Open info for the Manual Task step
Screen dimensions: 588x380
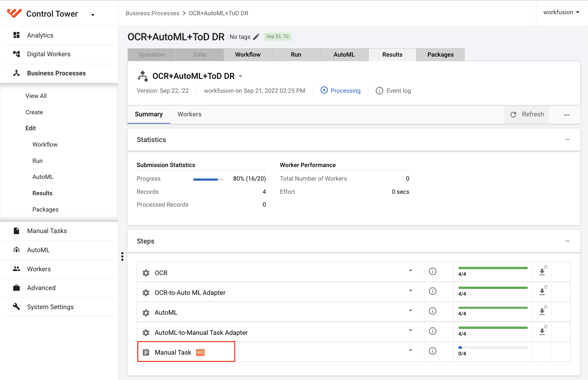pyautogui.click(x=433, y=351)
